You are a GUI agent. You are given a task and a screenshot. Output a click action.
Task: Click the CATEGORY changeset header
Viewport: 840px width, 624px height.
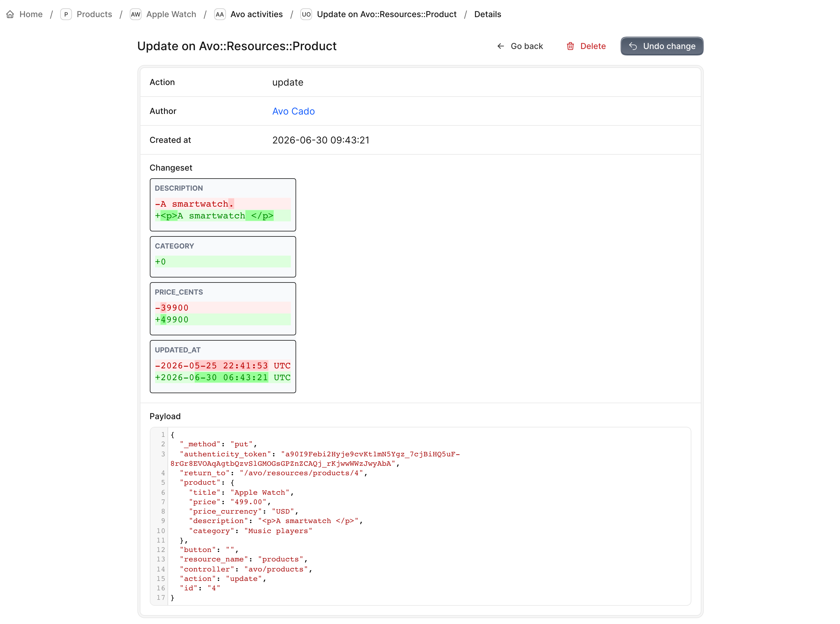click(174, 246)
